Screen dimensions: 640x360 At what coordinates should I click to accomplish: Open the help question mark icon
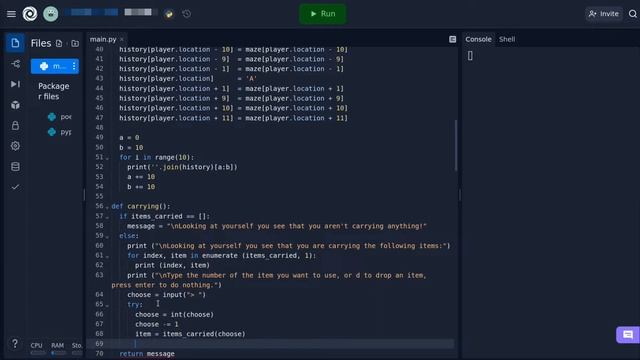coord(15,344)
